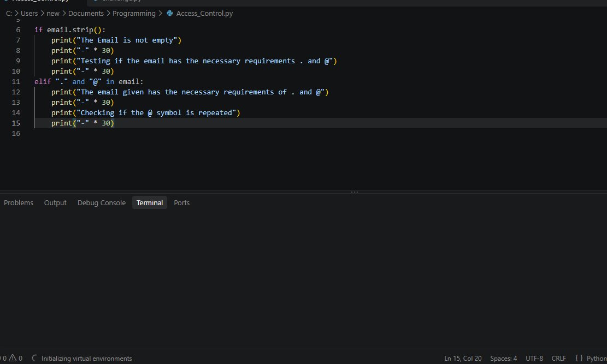Image resolution: width=607 pixels, height=364 pixels.
Task: Click the elif "." and "@" line
Action: (89, 82)
